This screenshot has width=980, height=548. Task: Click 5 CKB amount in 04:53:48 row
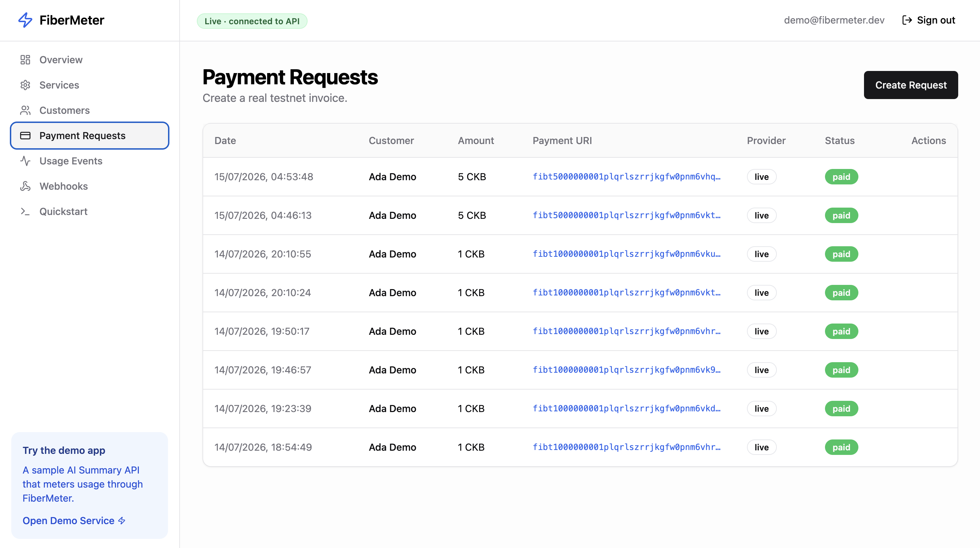coord(472,177)
